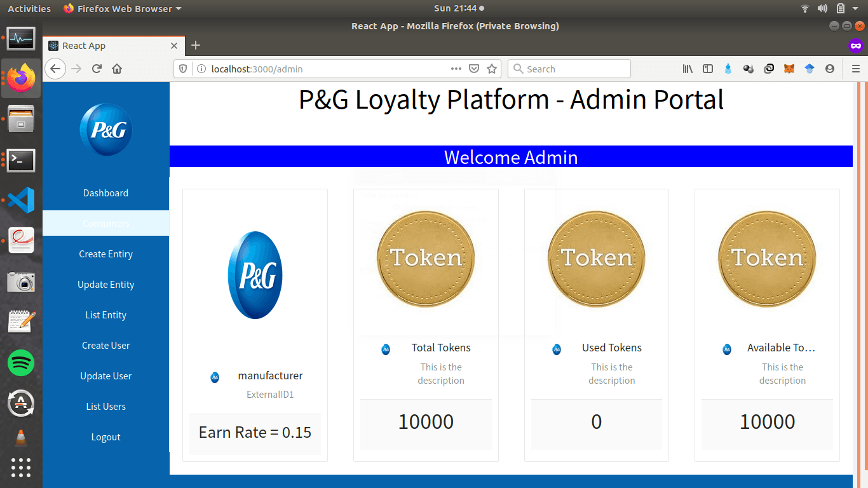Open page actions three-dot menu

tap(456, 69)
